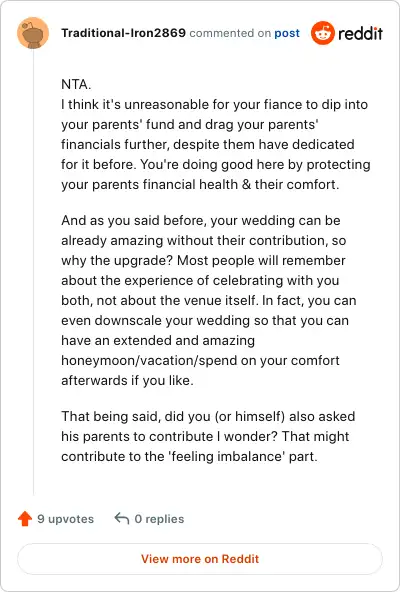Click the orange upvote arrow icon
400x592 pixels.
(25, 519)
